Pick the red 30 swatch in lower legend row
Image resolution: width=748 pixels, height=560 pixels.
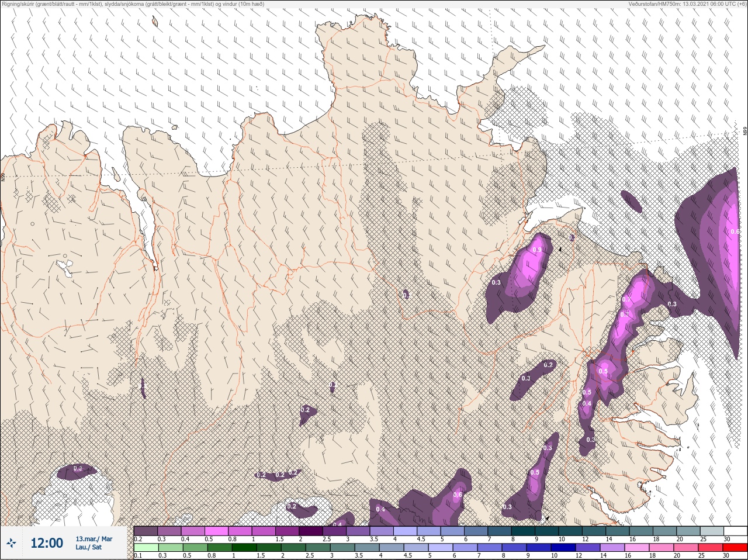pyautogui.click(x=735, y=548)
